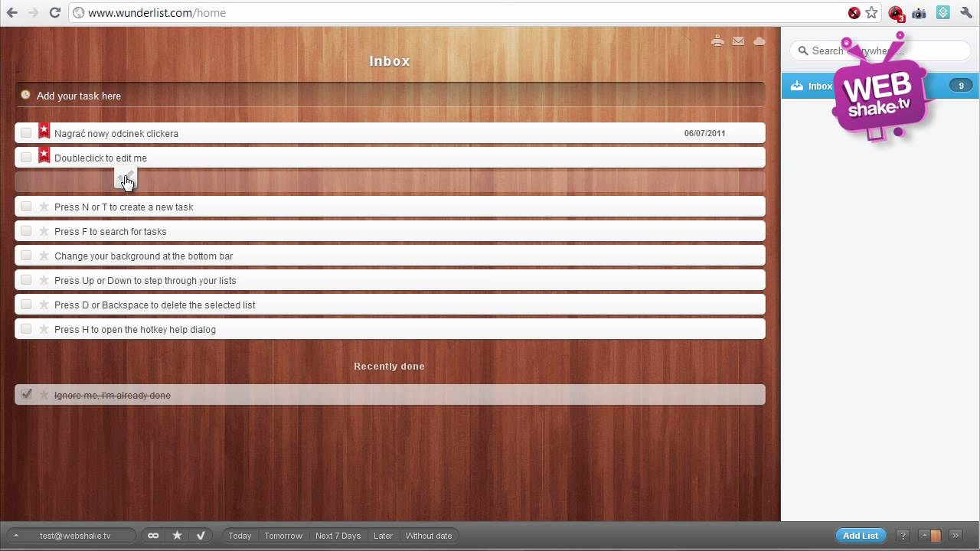The height and width of the screenshot is (551, 980).
Task: Check off Press Up or Down task
Action: click(x=26, y=279)
